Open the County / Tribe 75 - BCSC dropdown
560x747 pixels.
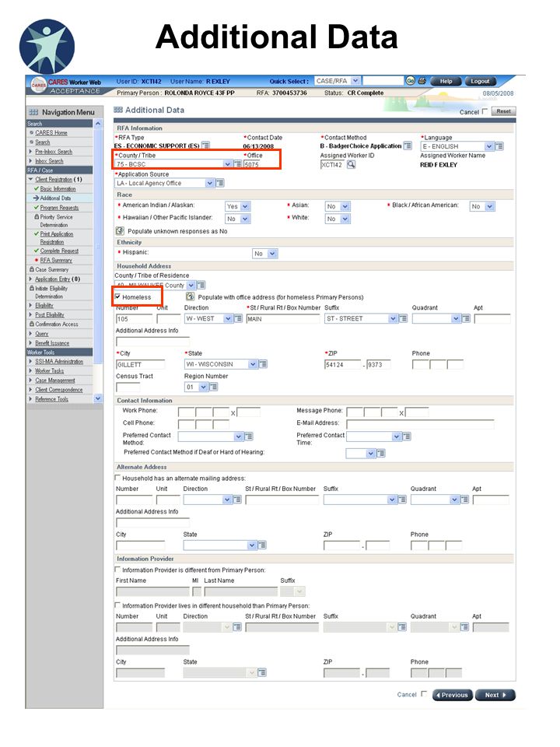click(x=173, y=164)
